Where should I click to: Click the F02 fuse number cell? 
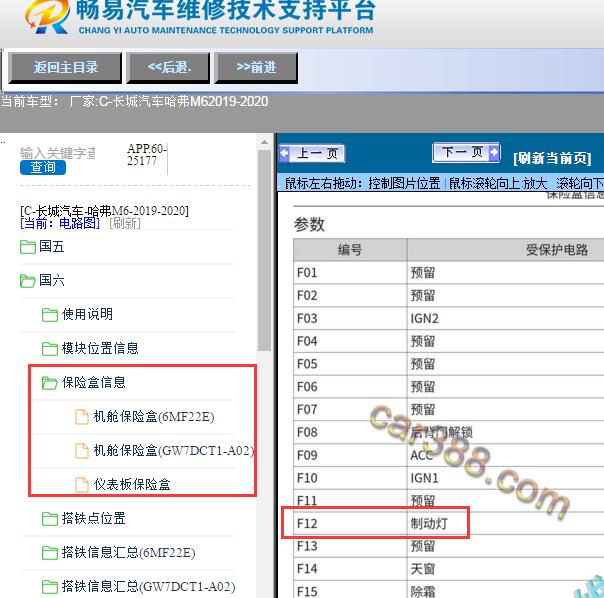coord(350,296)
